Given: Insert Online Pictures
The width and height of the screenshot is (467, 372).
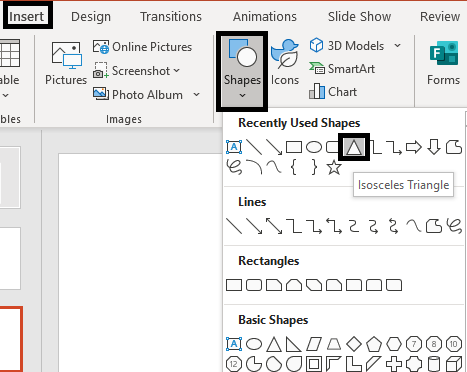Looking at the screenshot, I should click(142, 47).
